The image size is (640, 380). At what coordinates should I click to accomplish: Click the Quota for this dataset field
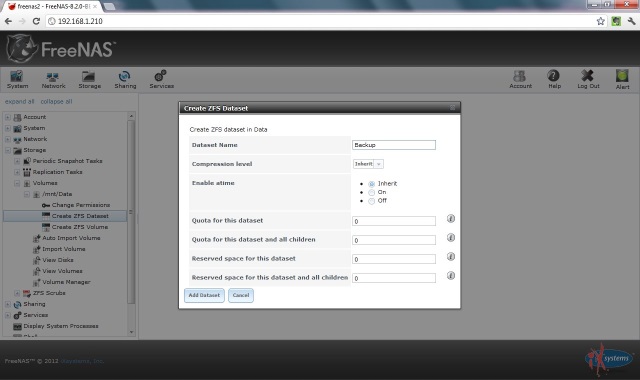[394, 221]
